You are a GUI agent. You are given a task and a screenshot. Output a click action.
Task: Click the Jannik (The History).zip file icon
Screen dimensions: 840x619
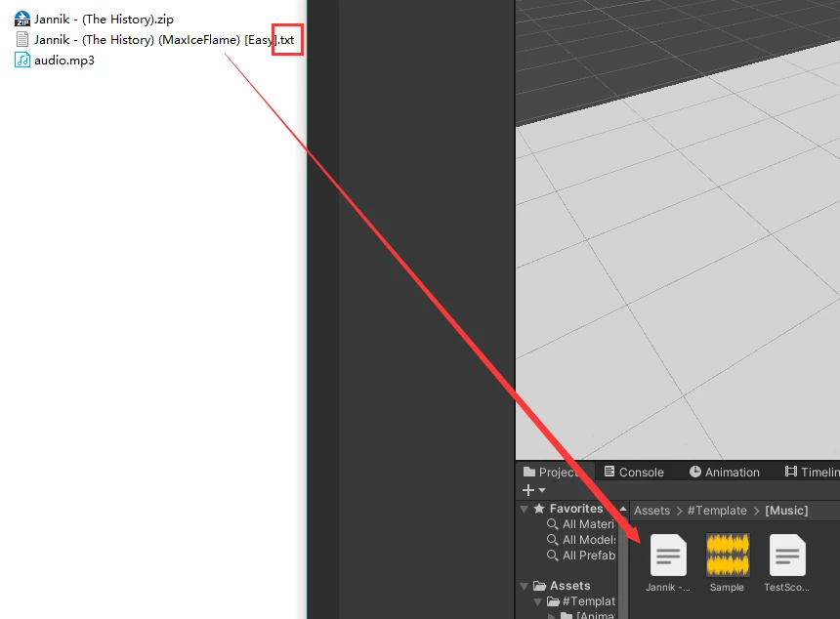click(x=22, y=20)
